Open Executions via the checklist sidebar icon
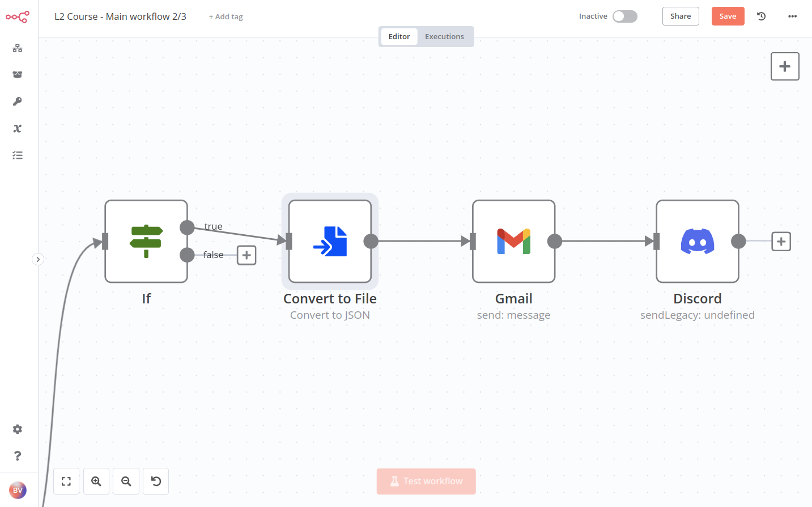This screenshot has height=507, width=812. pos(17,155)
